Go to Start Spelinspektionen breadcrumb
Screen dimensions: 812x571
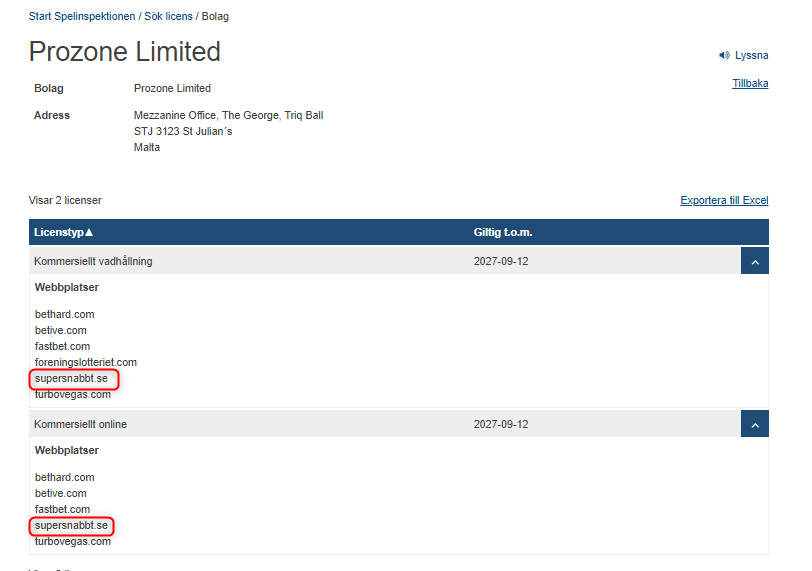coord(84,16)
